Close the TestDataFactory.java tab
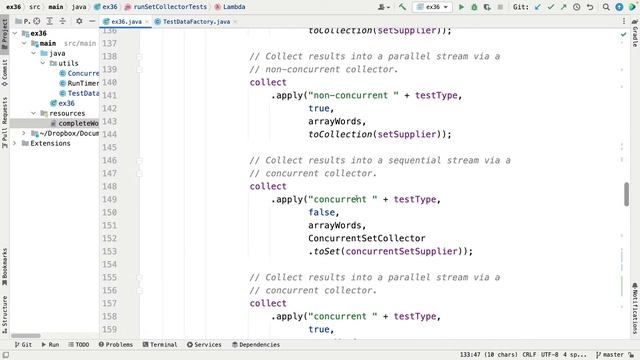The image size is (640, 360). [235, 22]
